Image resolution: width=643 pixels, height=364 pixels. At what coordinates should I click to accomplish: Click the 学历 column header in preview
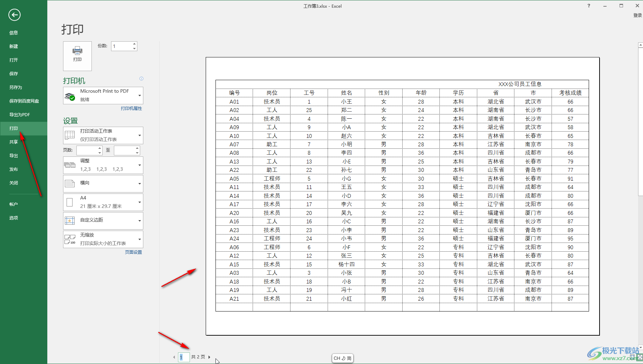pyautogui.click(x=458, y=93)
